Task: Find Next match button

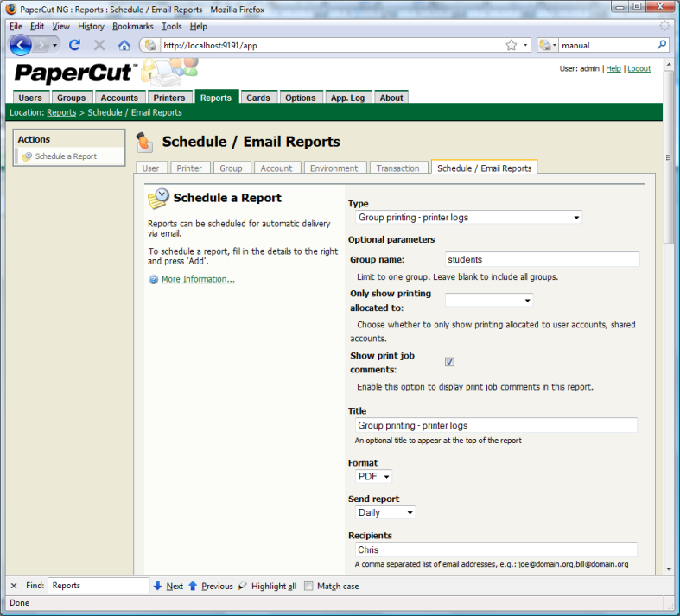Action: [168, 586]
